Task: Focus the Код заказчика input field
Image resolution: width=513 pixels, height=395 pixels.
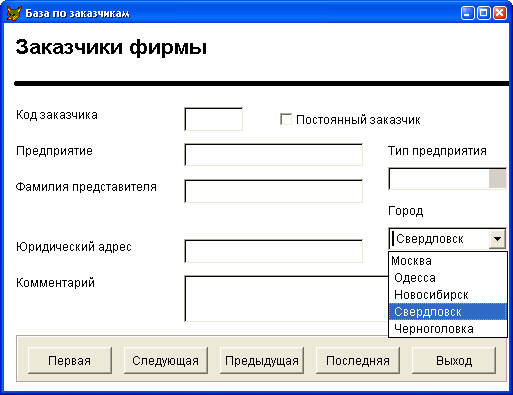Action: [x=213, y=119]
